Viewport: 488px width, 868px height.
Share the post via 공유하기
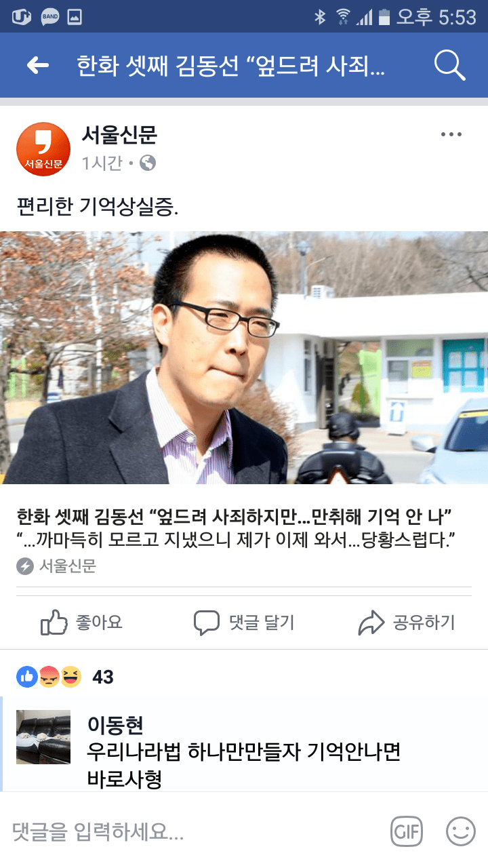407,623
